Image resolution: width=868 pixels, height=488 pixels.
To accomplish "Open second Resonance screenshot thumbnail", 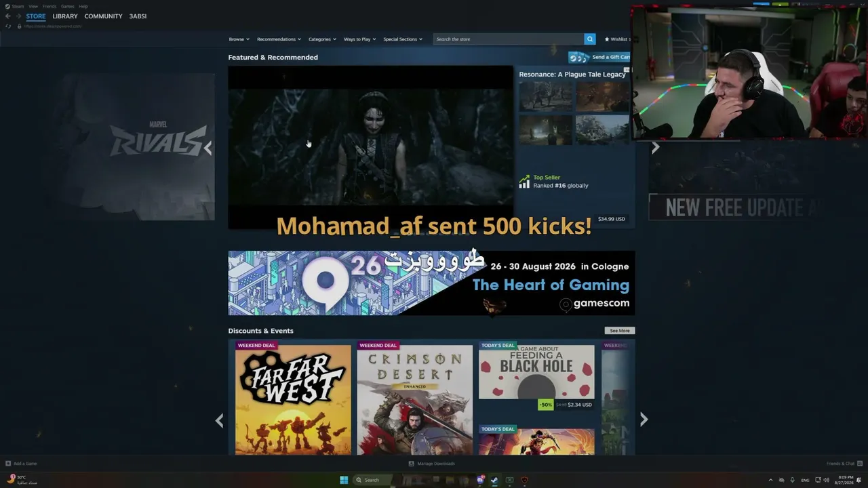I will pos(603,96).
